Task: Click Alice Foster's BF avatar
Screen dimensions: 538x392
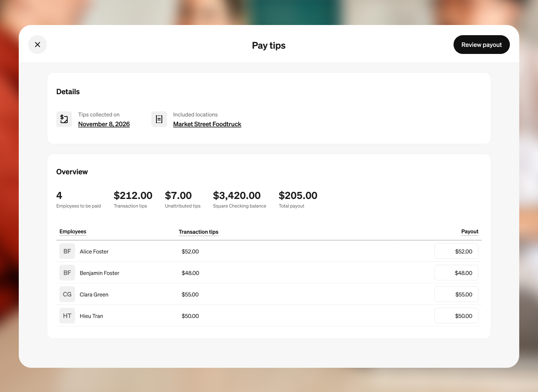Action: click(x=67, y=251)
